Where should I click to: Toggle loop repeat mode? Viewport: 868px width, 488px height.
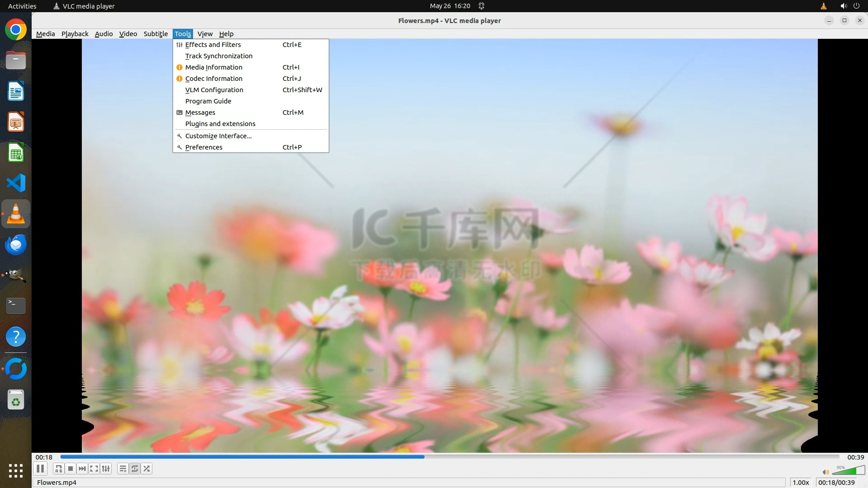coord(135,469)
